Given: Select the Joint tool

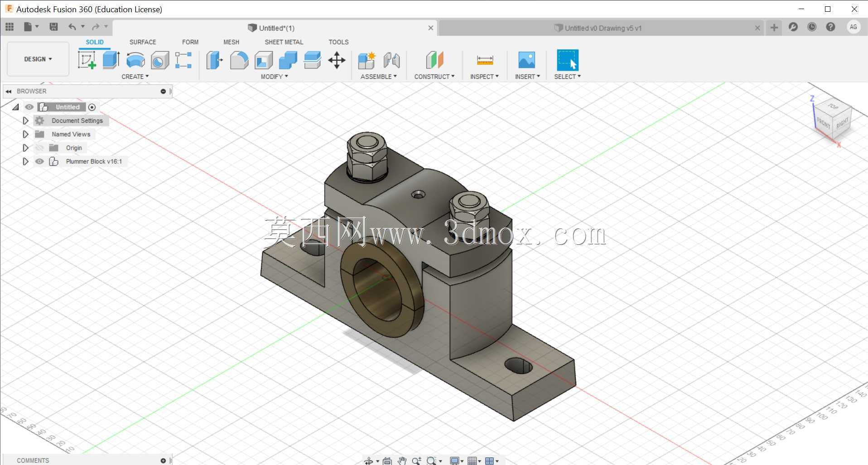Looking at the screenshot, I should (x=391, y=60).
